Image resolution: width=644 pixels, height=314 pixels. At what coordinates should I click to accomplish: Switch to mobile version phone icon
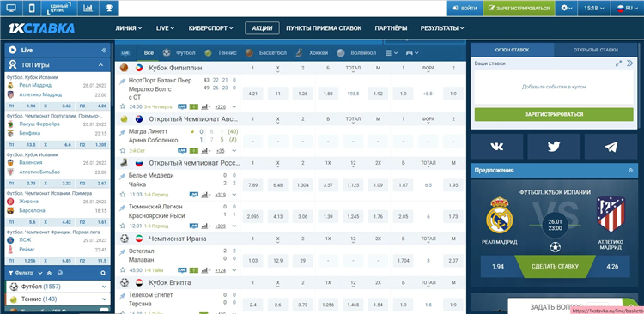(32, 9)
